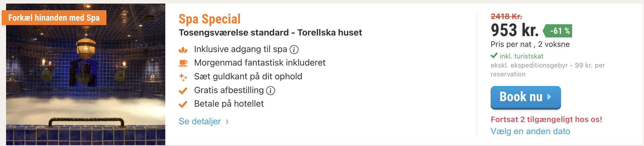Open the spa room photo

coord(86,83)
